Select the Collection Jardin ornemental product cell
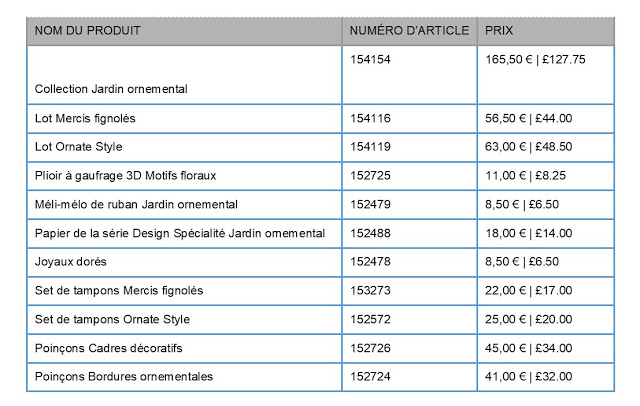 click(x=112, y=88)
